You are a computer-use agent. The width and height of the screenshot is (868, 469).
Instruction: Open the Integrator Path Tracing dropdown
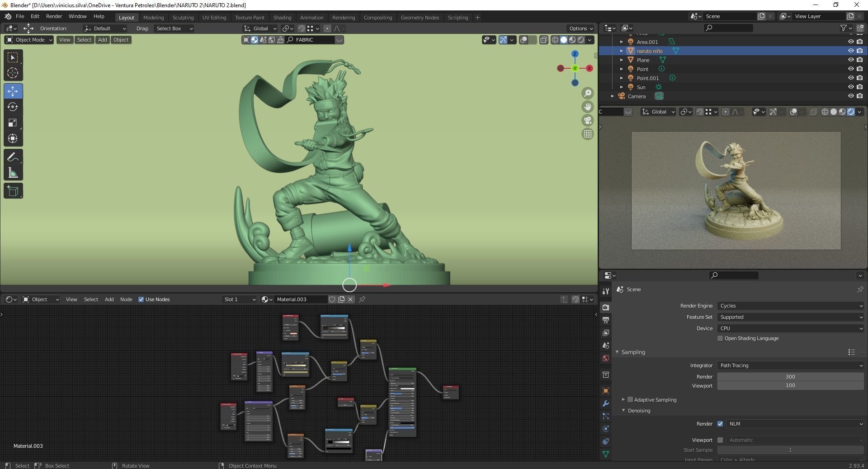(x=791, y=365)
